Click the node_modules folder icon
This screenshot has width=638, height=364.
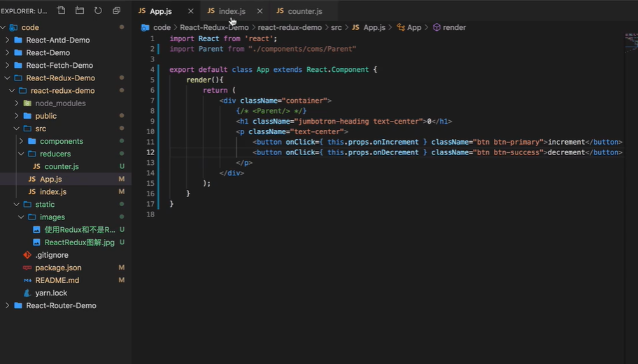[27, 103]
